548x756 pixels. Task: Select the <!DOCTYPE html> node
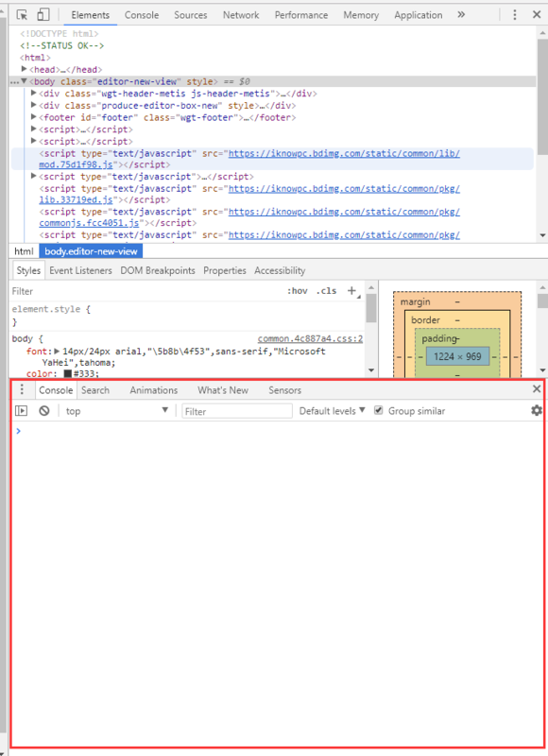(x=59, y=33)
